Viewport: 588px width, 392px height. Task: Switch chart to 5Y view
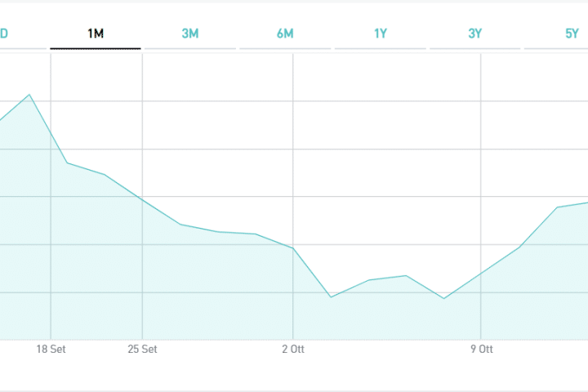[571, 33]
